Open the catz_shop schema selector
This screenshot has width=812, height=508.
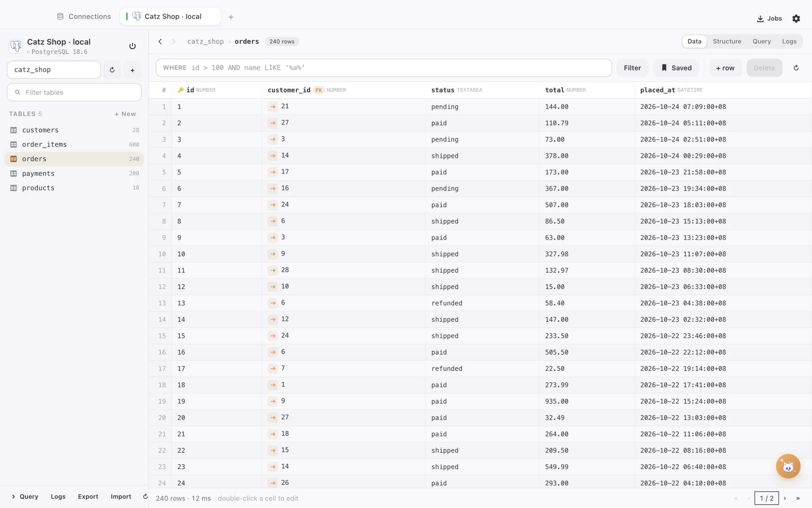point(54,70)
